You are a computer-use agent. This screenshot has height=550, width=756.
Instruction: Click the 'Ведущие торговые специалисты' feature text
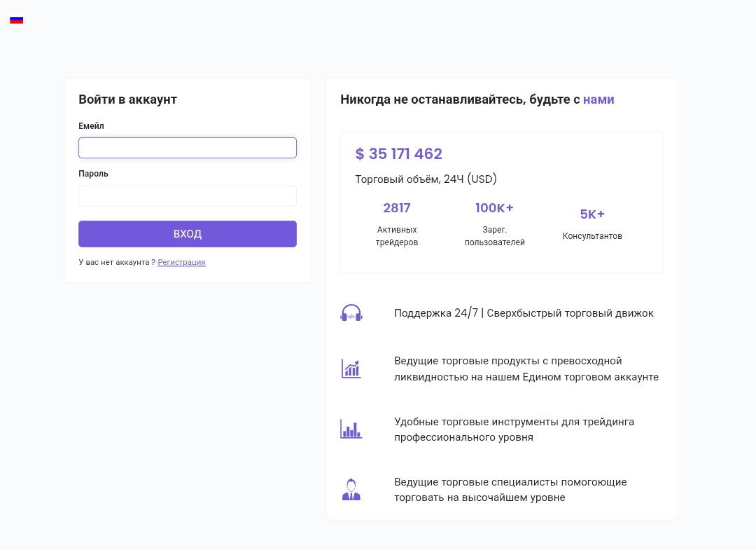pyautogui.click(x=510, y=490)
